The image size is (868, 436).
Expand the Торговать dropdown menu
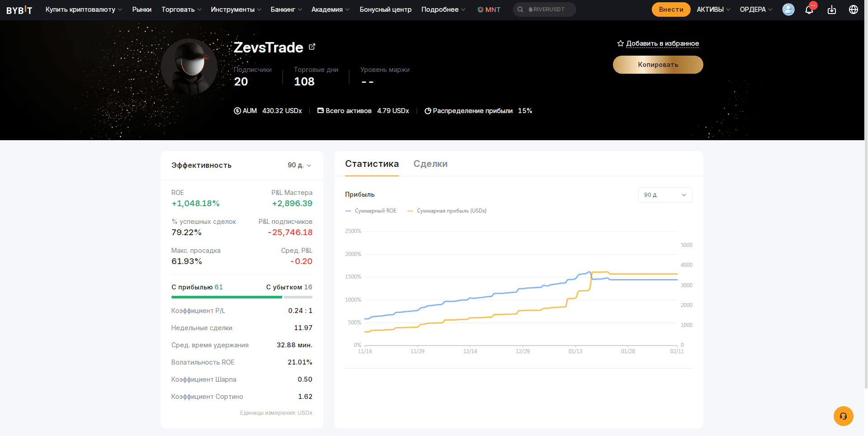click(x=181, y=9)
